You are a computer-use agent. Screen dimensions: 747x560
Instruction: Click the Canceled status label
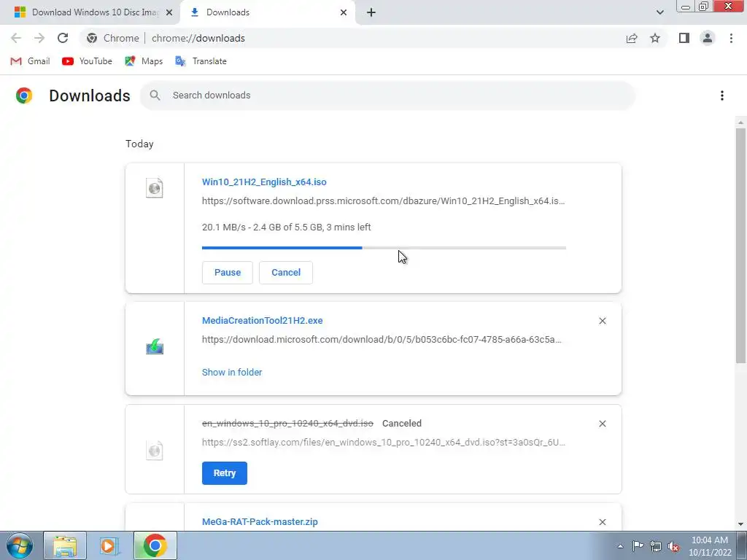402,424
